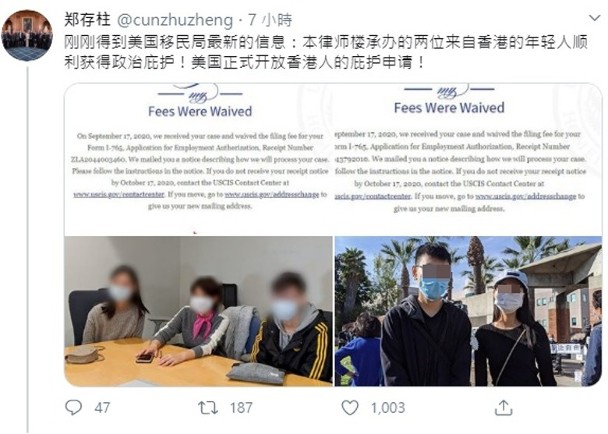The image size is (608, 434).
Task: Click the reply count 47
Action: (102, 408)
